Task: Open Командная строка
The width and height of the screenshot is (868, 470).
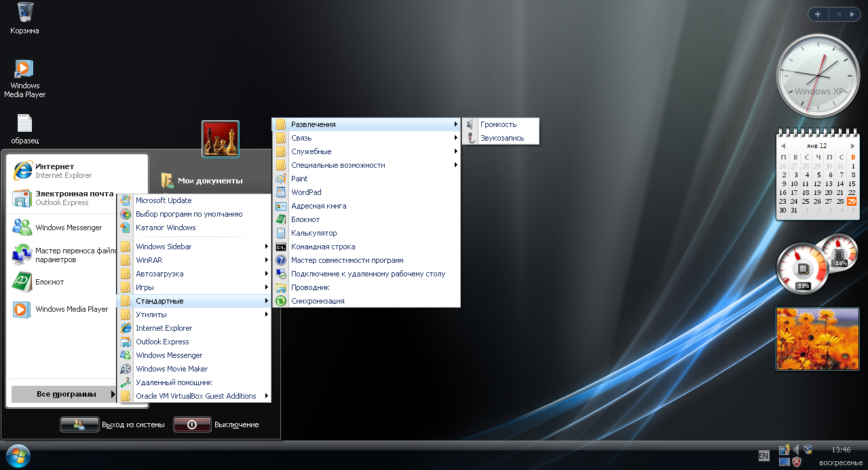Action: 366,247
